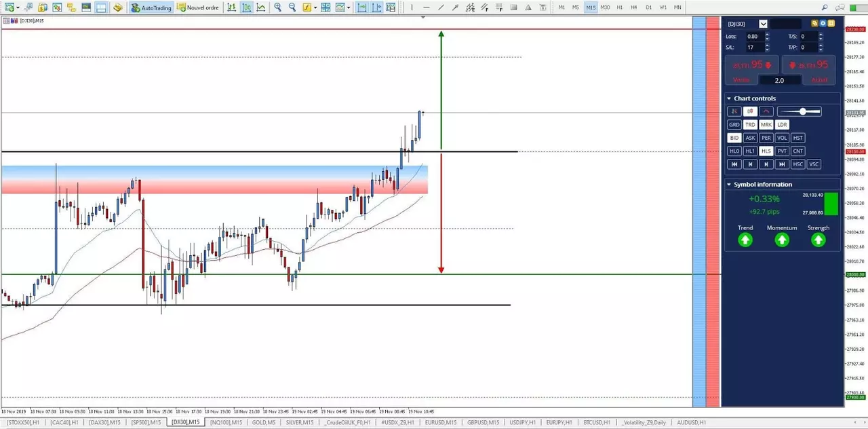Toggle chart shift icon
The width and height of the screenshot is (868, 429).
coord(376,7)
